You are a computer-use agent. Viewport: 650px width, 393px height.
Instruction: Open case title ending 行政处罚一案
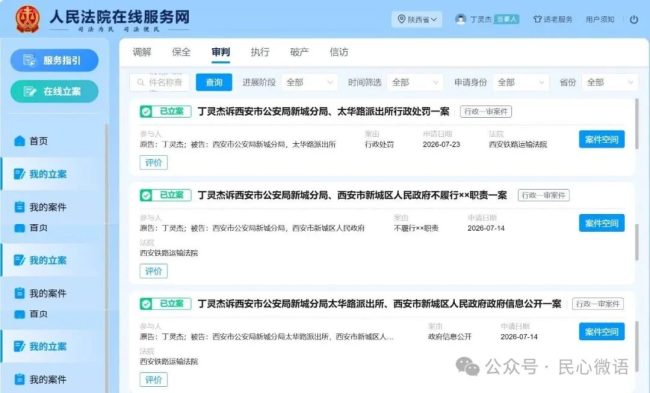coord(323,112)
